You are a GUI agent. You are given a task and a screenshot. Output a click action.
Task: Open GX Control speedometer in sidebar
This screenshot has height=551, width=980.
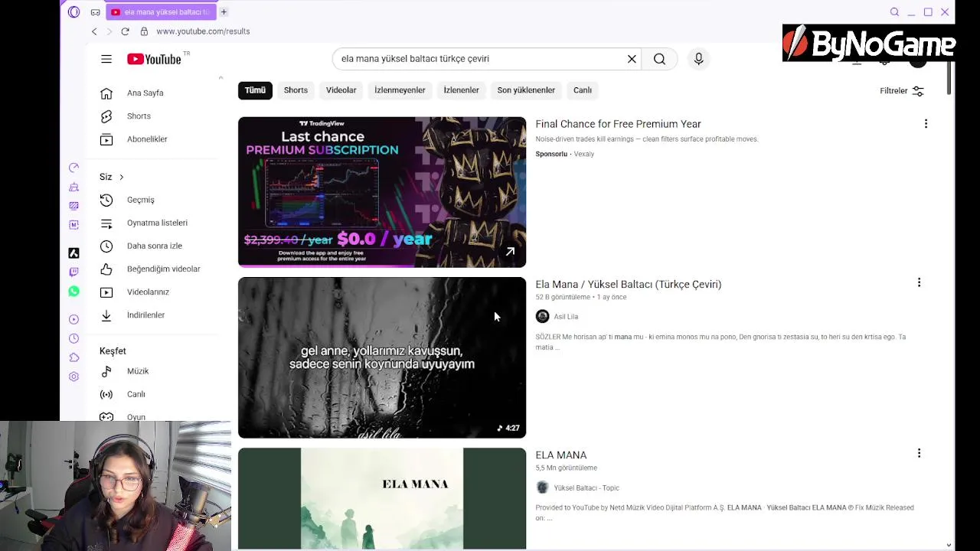73,168
